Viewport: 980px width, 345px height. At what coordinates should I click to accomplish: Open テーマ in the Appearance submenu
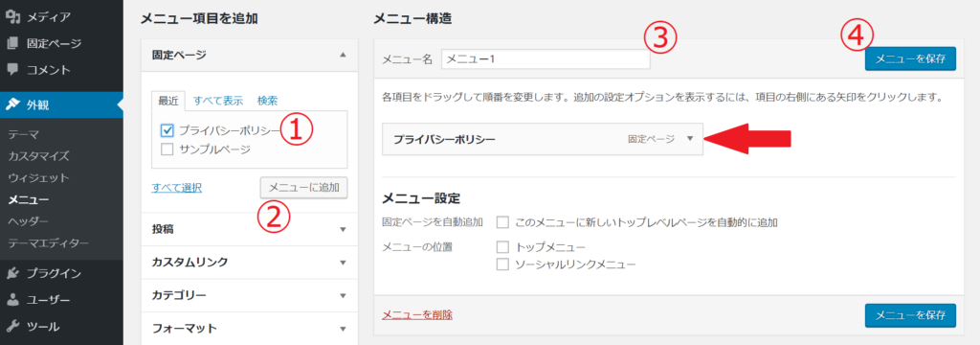(x=24, y=133)
